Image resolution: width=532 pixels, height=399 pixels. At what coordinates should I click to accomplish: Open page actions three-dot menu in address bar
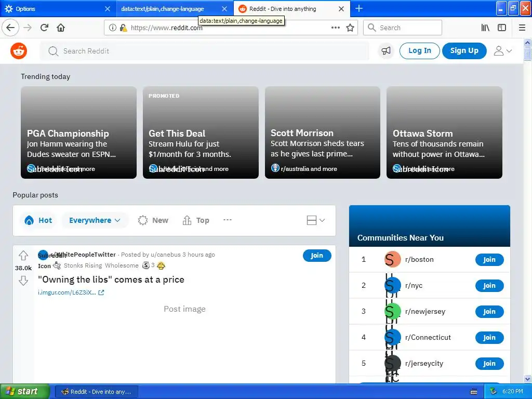click(x=335, y=28)
